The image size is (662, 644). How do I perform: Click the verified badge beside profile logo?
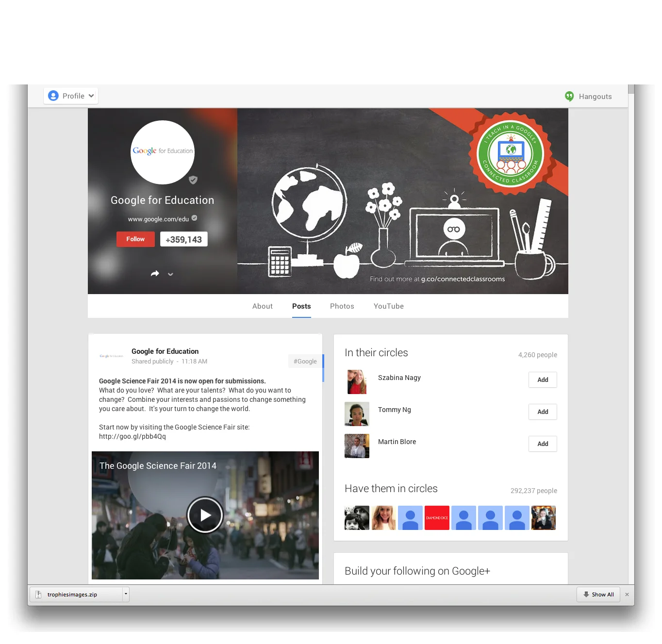[x=193, y=180]
